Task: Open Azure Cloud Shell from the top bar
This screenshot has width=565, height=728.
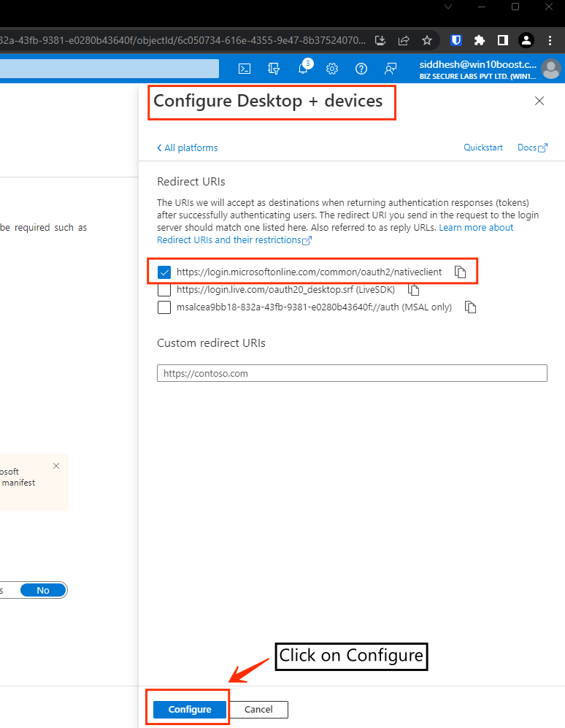Action: click(x=245, y=69)
